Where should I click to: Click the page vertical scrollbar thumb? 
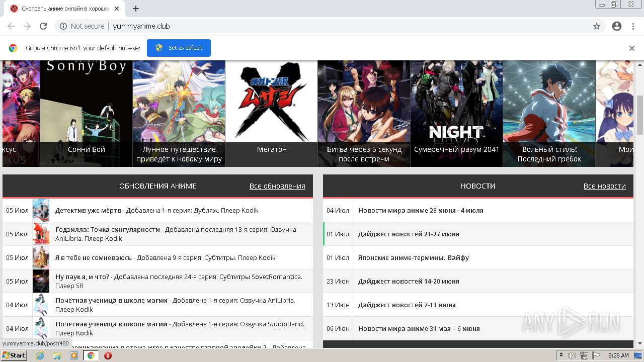[x=640, y=114]
